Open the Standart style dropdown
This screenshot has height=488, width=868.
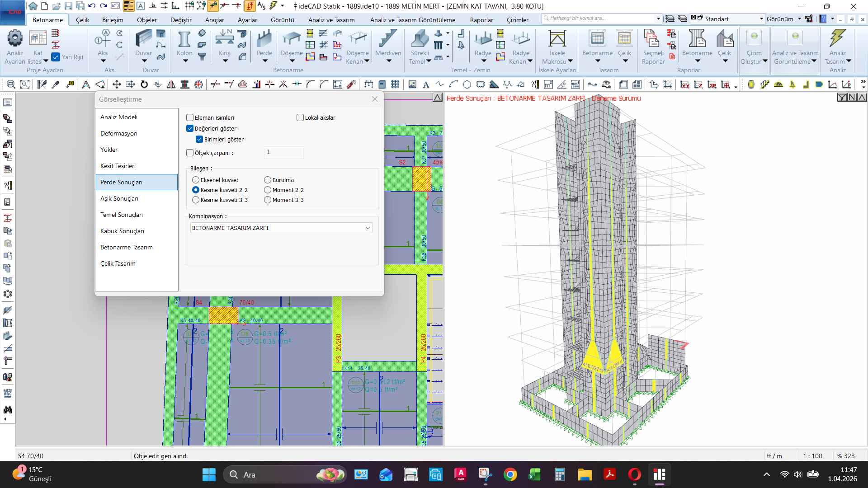click(761, 19)
